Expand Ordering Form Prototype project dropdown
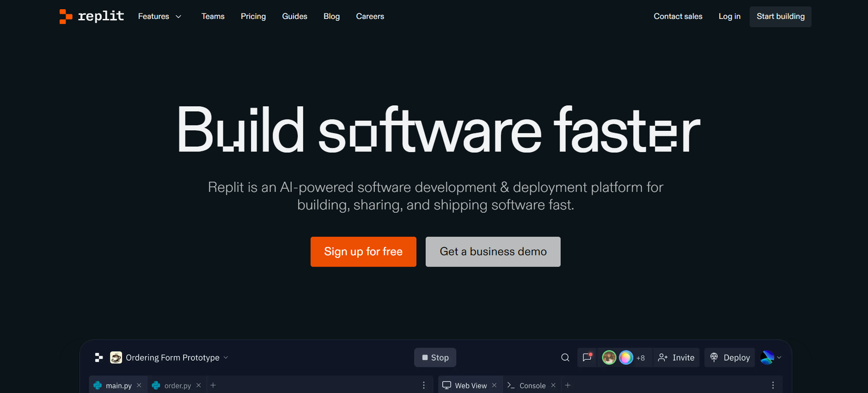The width and height of the screenshot is (868, 393). tap(226, 357)
